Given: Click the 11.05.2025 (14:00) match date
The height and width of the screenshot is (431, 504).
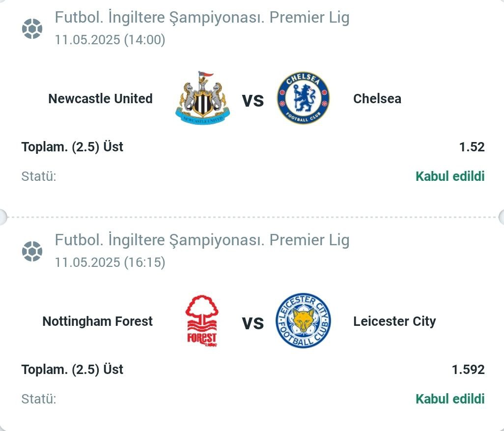Looking at the screenshot, I should 110,40.
